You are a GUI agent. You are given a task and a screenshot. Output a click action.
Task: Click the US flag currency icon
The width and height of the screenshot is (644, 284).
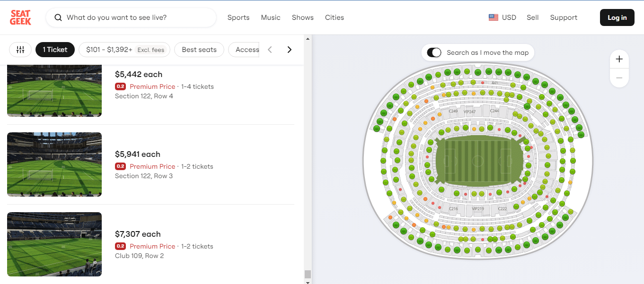(494, 17)
